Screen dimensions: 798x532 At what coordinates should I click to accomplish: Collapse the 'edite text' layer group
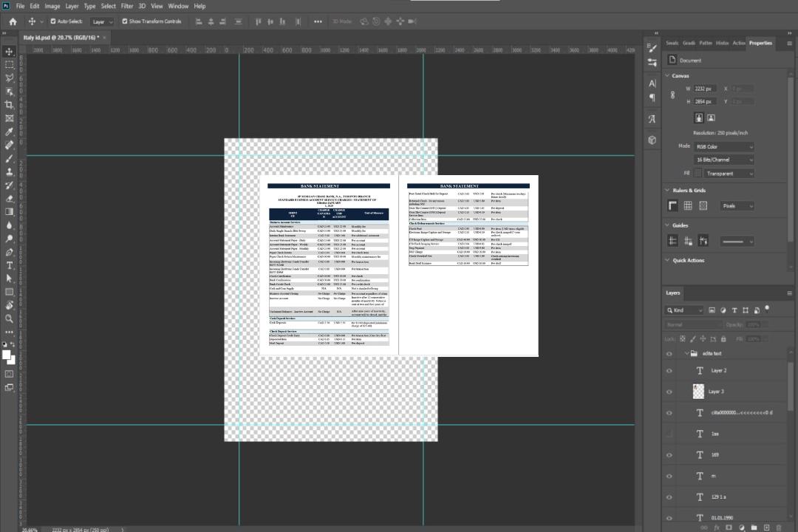pyautogui.click(x=686, y=353)
